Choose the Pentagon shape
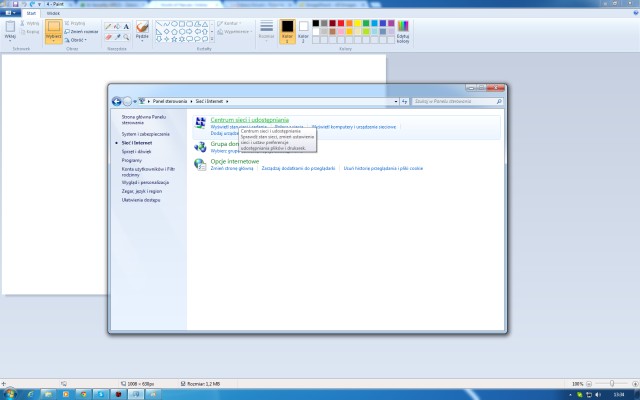Image resolution: width=640 pixels, height=400 pixels. pos(174,31)
